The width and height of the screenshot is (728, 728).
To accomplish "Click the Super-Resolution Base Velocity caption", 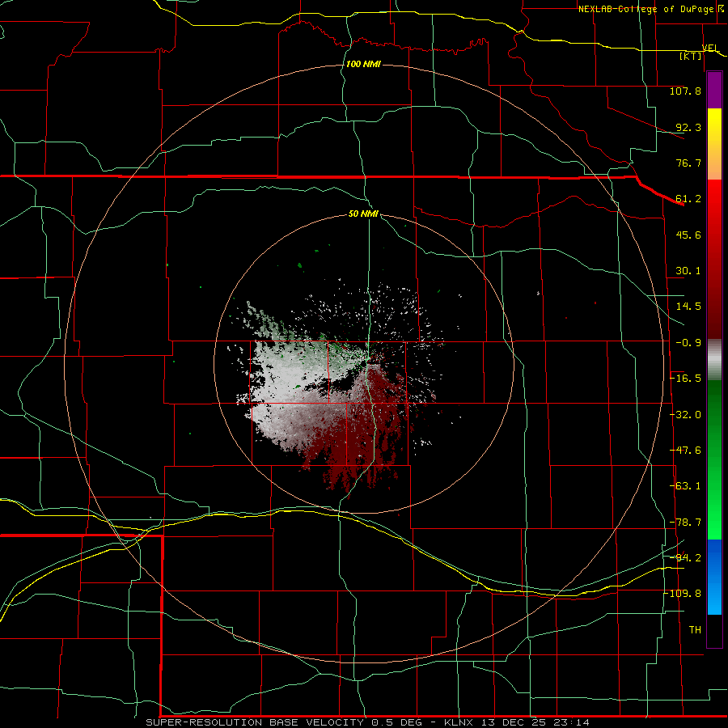I will (368, 722).
